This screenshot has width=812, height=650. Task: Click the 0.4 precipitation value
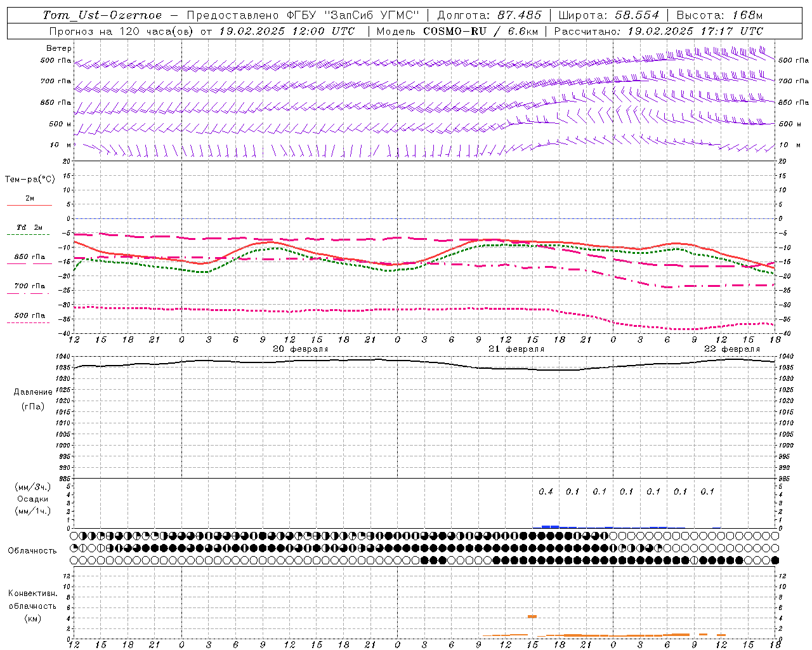[x=546, y=491]
